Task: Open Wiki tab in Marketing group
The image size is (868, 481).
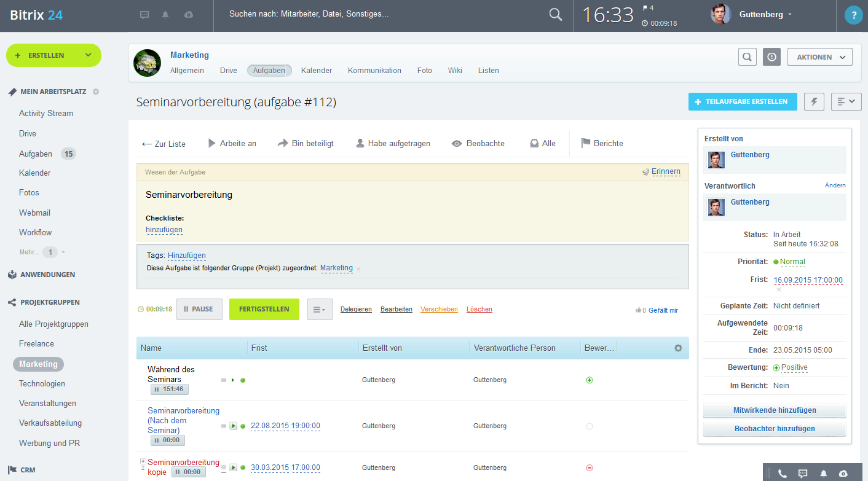Action: [x=455, y=71]
